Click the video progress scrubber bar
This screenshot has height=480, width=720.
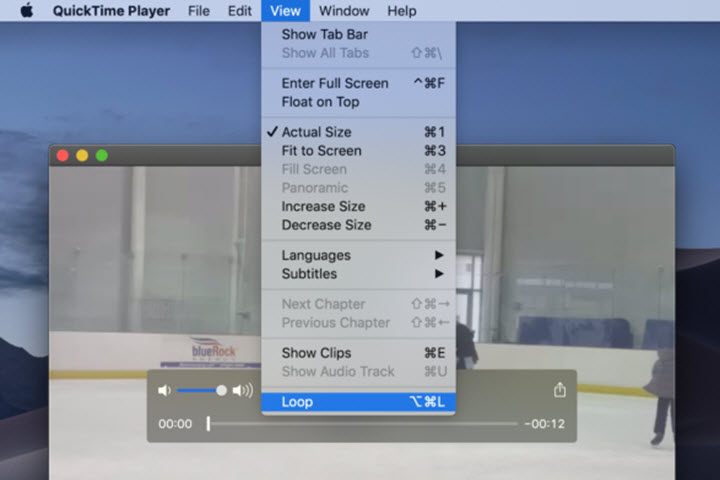point(363,424)
